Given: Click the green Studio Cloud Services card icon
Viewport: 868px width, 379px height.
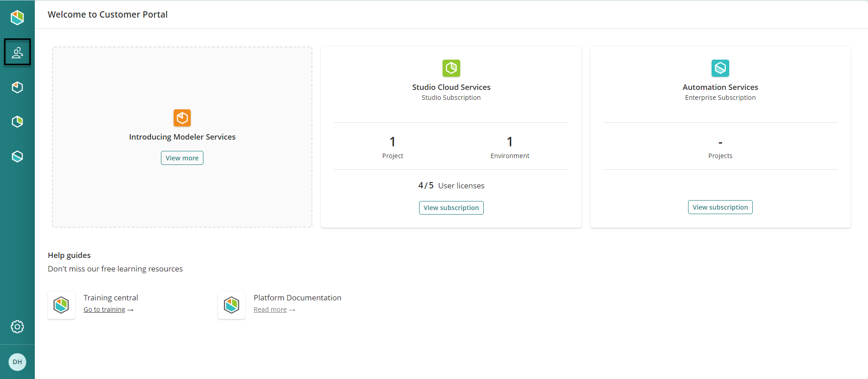Looking at the screenshot, I should [451, 68].
